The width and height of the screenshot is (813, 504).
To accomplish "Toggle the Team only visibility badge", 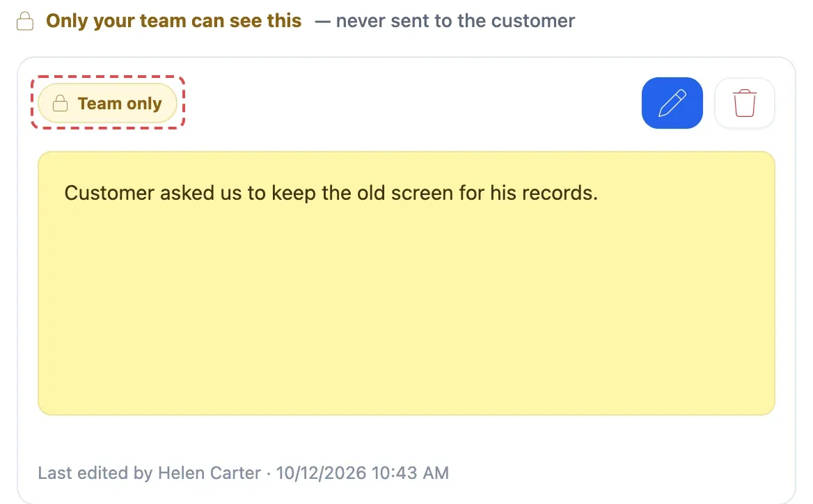I will tap(107, 103).
